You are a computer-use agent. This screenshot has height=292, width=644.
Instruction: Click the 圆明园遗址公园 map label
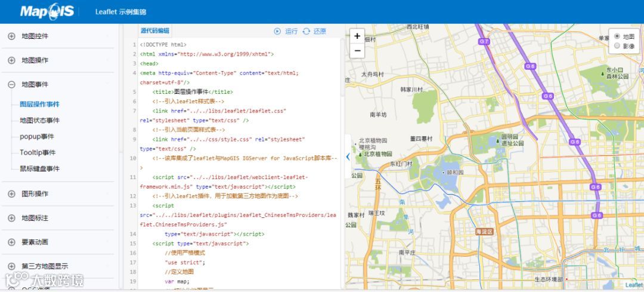pyautogui.click(x=513, y=140)
